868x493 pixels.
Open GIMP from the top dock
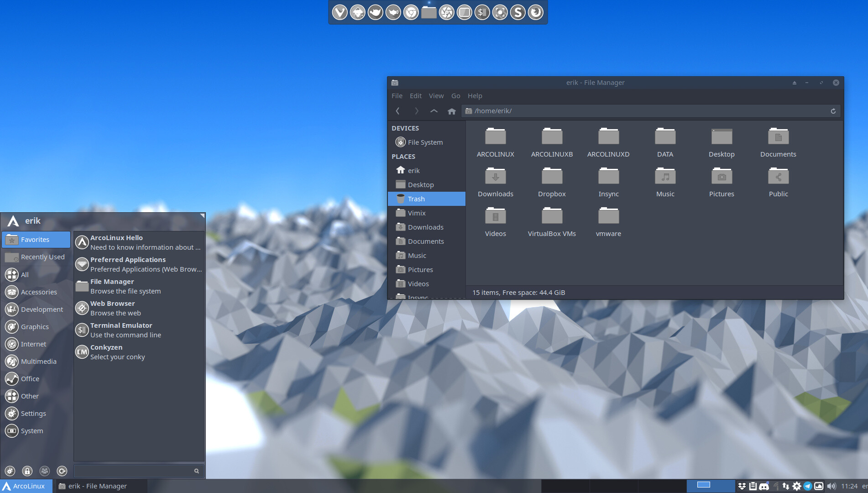pos(375,12)
